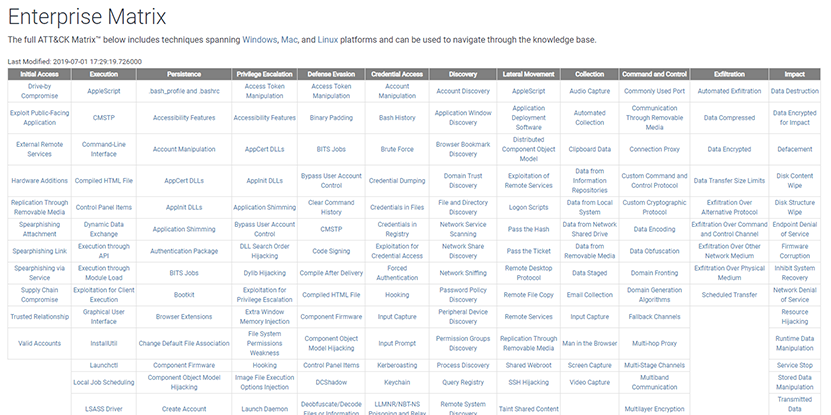Open the Windows platform link
Image resolution: width=831 pixels, height=415 pixels.
(x=259, y=40)
